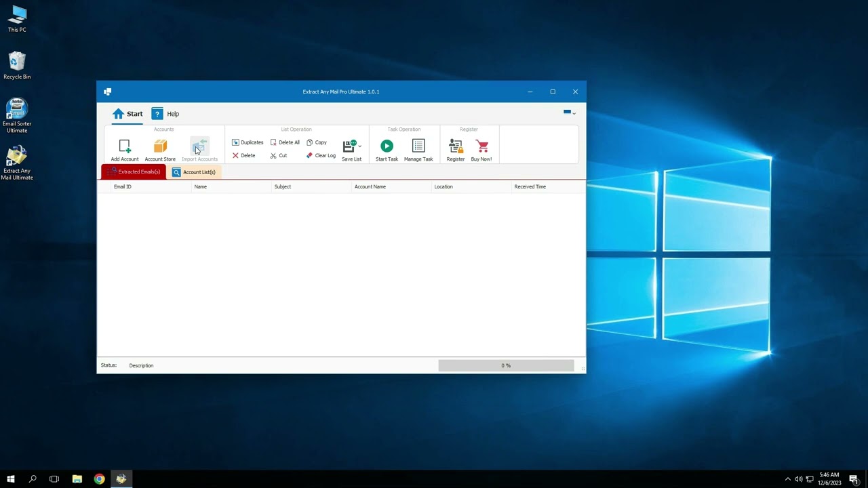Open Task View from the taskbar
868x488 pixels.
54,479
